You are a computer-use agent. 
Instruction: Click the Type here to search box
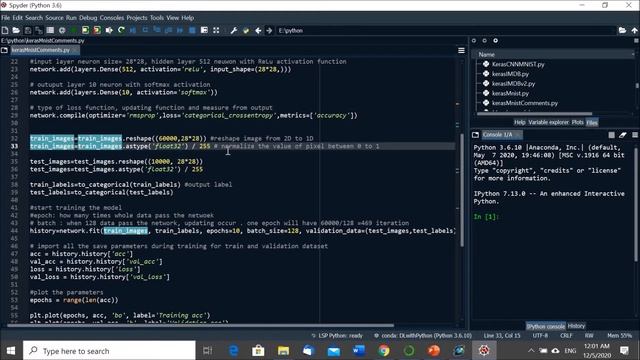point(109,350)
